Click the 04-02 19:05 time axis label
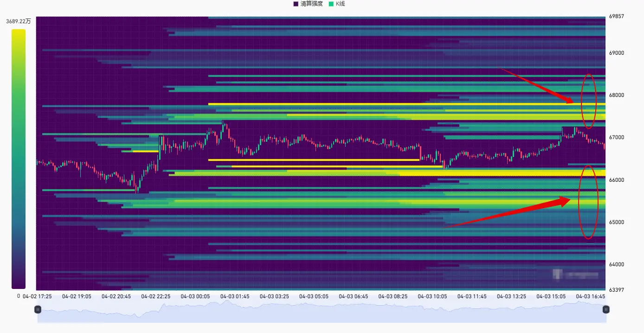The width and height of the screenshot is (644, 333). click(77, 296)
